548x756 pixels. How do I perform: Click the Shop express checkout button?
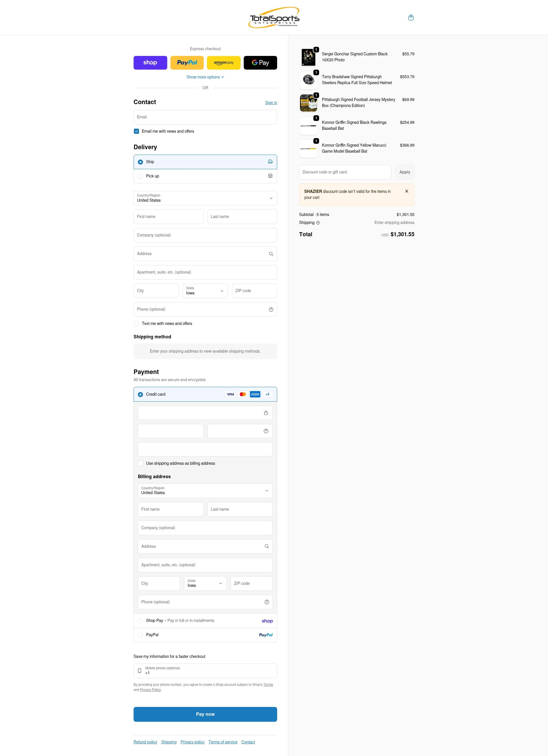click(150, 62)
